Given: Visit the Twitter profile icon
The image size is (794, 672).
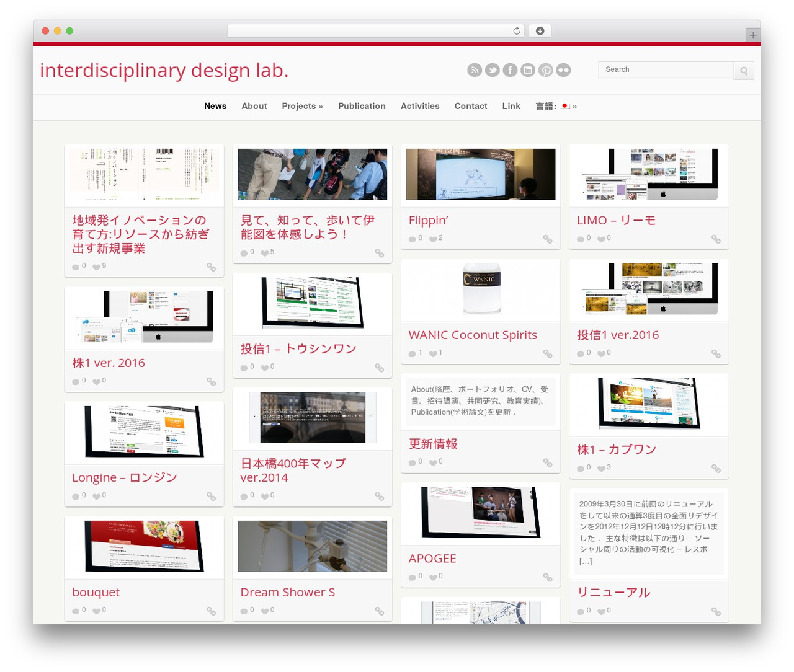Looking at the screenshot, I should pyautogui.click(x=493, y=70).
